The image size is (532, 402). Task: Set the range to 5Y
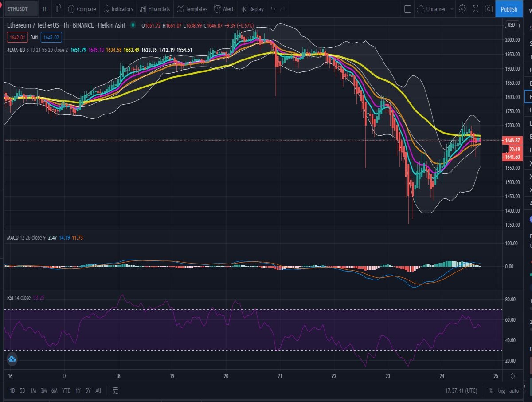(x=88, y=390)
